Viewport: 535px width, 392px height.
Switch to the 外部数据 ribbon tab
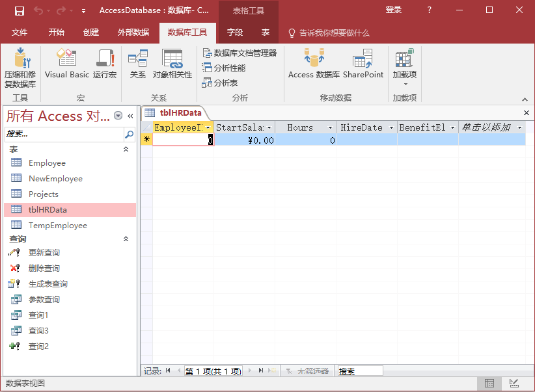[133, 33]
